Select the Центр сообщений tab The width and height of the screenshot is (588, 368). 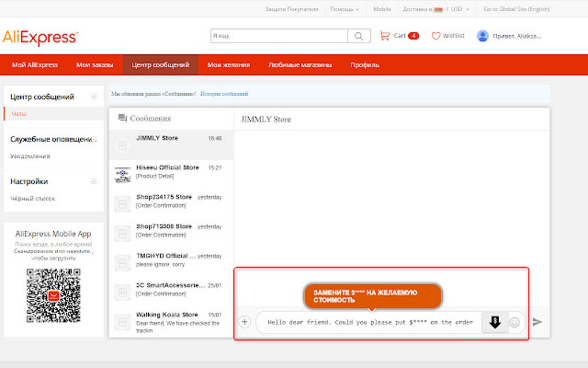pos(160,65)
